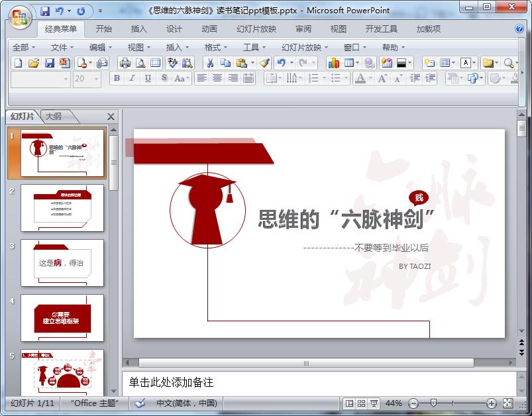This screenshot has height=416, width=532.
Task: Click the Paste clipboard icon
Action: coord(241,63)
